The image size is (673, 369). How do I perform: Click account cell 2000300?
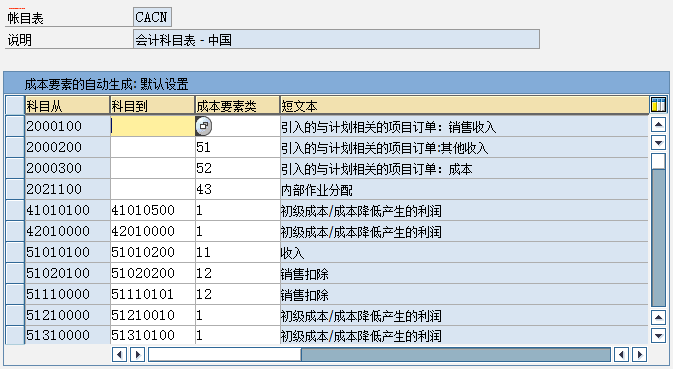[x=67, y=168]
